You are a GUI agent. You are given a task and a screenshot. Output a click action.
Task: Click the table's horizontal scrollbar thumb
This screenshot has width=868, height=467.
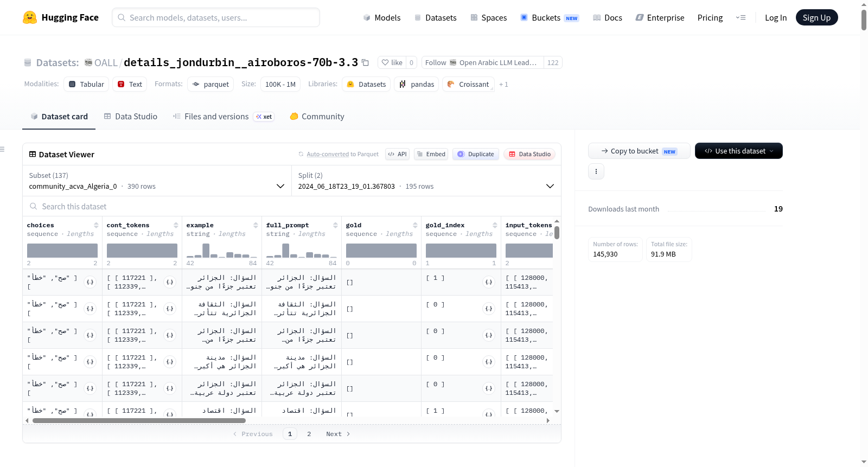pyautogui.click(x=139, y=420)
